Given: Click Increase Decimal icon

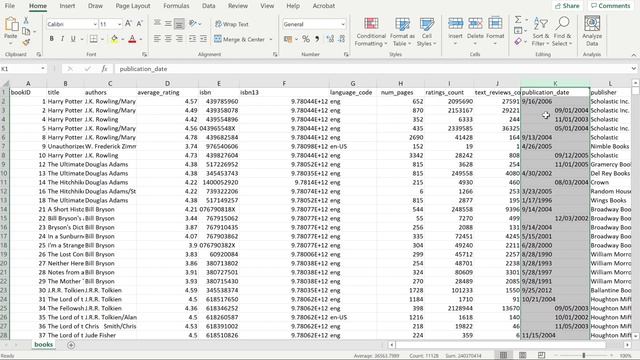Looking at the screenshot, I should click(x=330, y=39).
